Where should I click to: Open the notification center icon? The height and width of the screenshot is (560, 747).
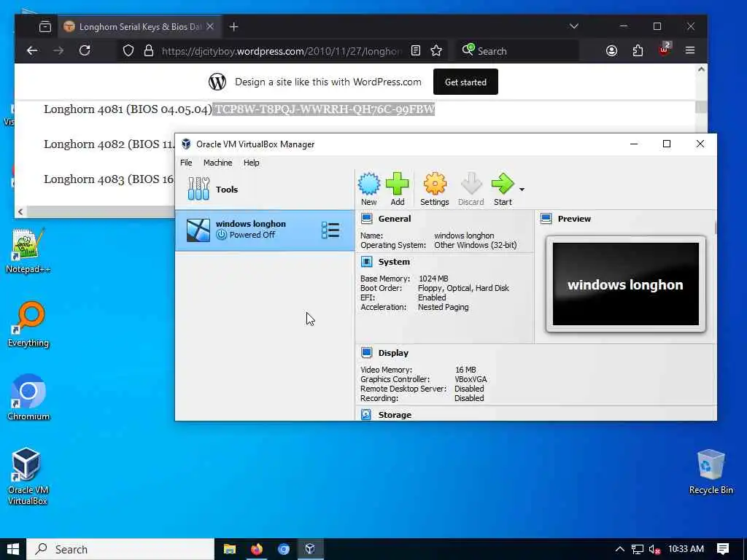click(723, 549)
